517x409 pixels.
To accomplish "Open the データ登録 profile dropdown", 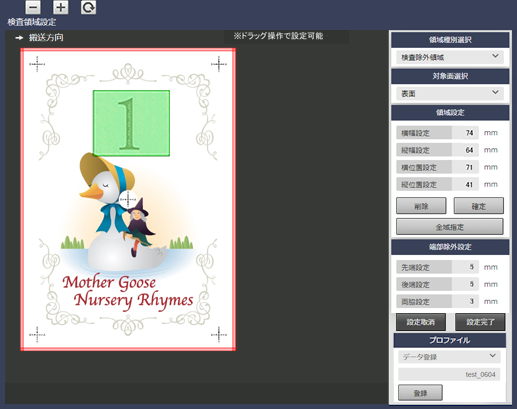I will click(x=449, y=356).
